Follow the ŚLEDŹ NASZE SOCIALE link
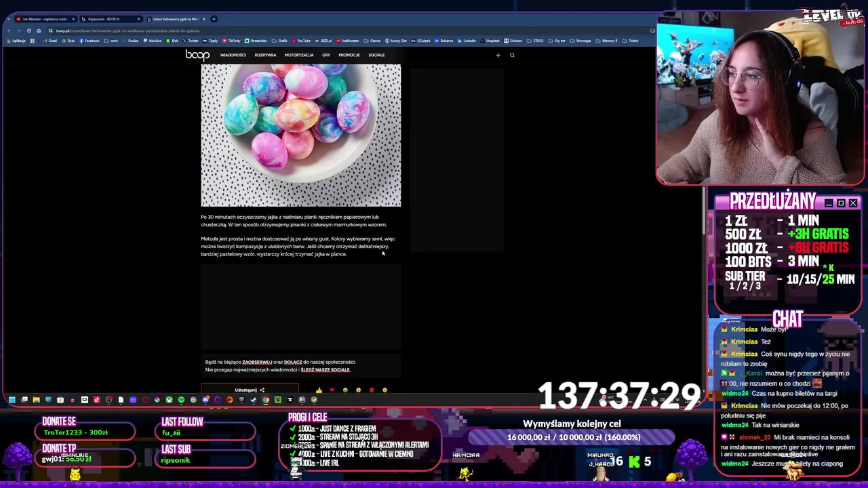 pyautogui.click(x=325, y=369)
